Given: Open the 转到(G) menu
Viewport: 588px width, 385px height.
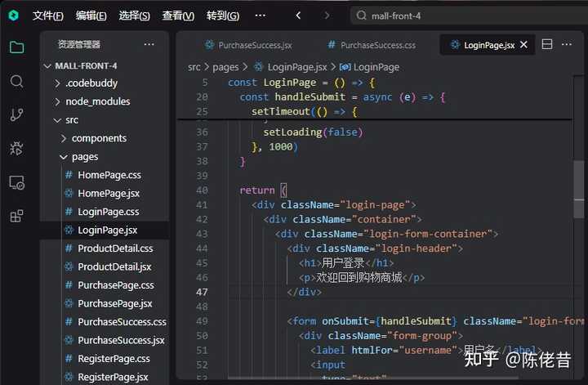Looking at the screenshot, I should coord(222,16).
